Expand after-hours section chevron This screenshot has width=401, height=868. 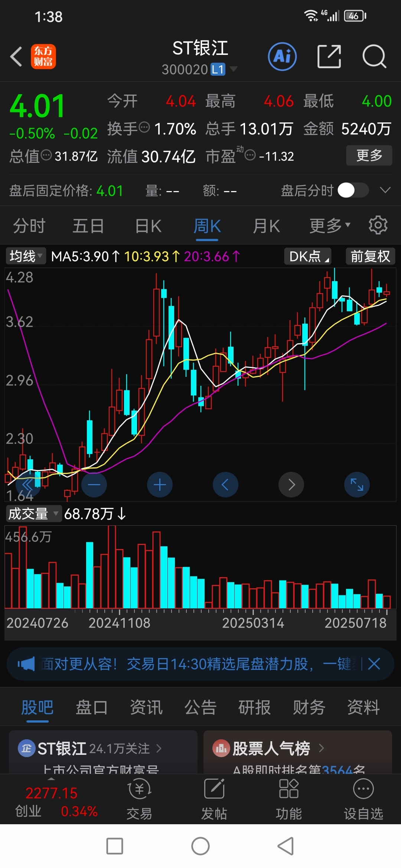click(385, 190)
